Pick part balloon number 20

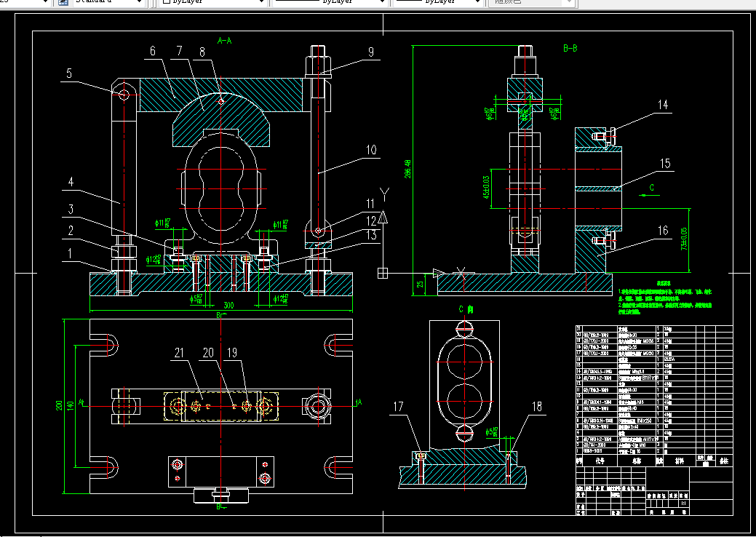point(208,352)
